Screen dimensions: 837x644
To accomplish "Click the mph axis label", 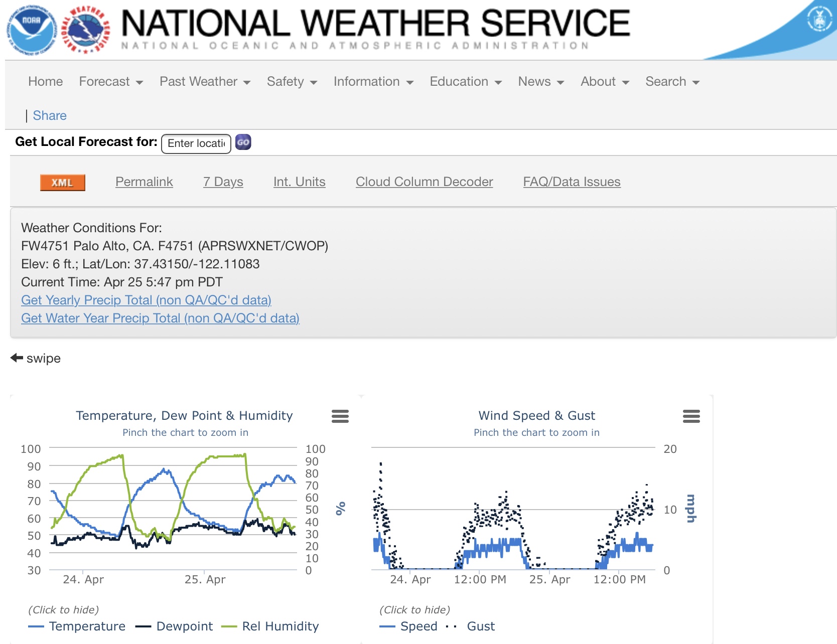I will click(691, 509).
